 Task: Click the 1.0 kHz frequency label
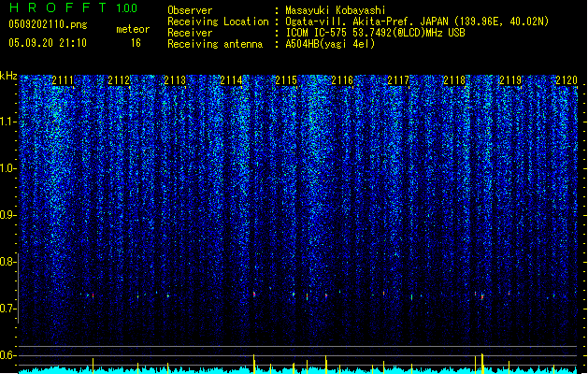7,168
